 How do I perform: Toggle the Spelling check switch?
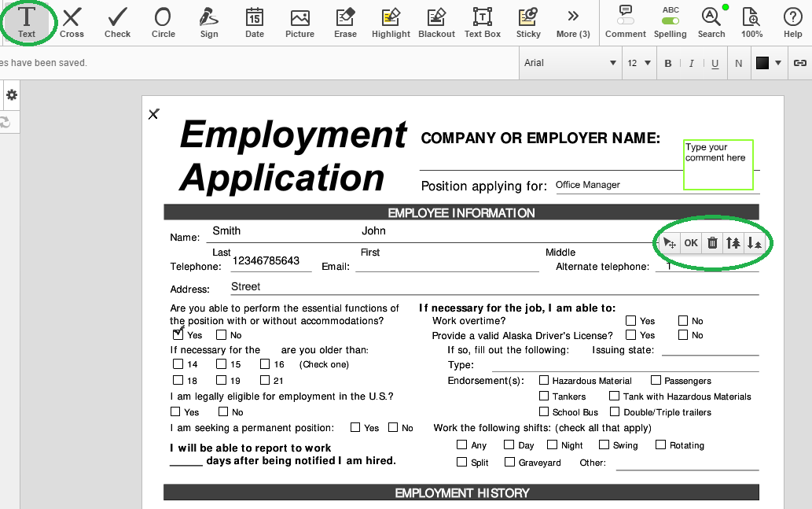coord(670,21)
